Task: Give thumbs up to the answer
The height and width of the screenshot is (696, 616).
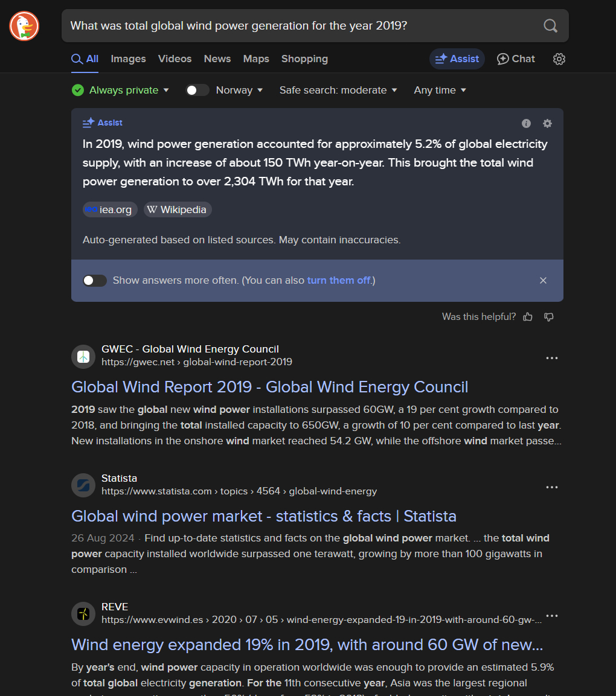Action: click(528, 317)
